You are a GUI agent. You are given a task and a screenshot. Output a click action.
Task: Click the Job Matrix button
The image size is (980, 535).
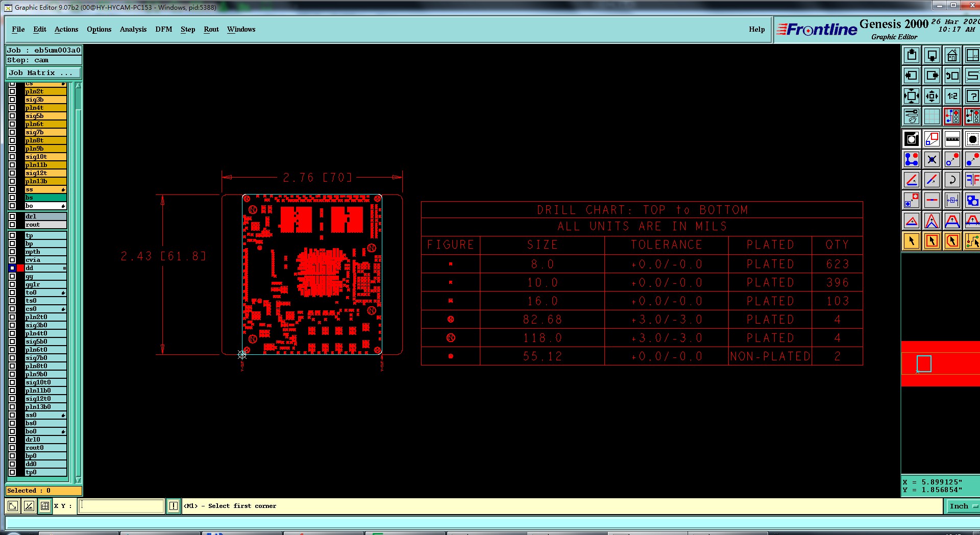(x=43, y=73)
